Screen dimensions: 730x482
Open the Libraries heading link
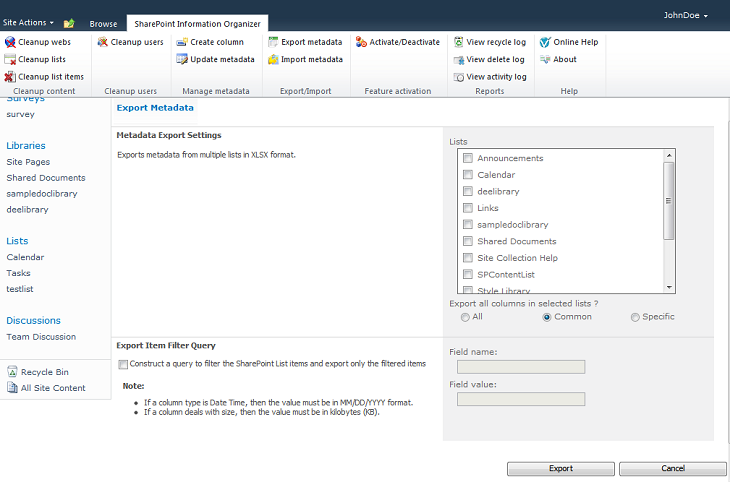[26, 145]
